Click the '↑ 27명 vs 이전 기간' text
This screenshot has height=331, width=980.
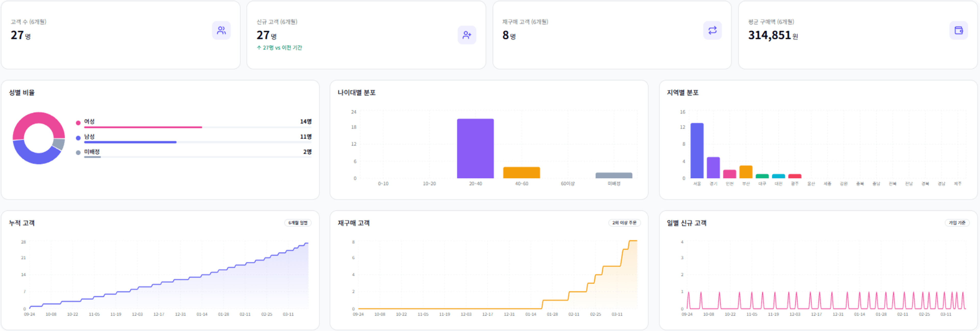[279, 48]
